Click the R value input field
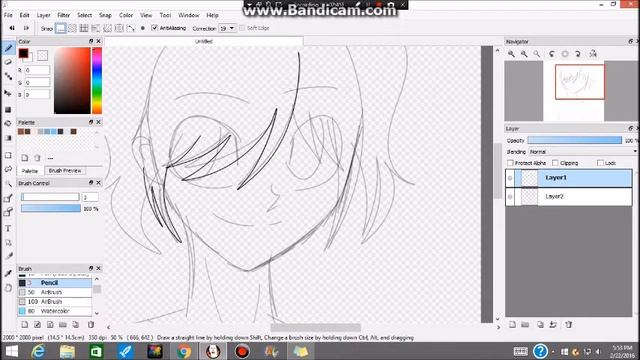The height and width of the screenshot is (360, 640). (37, 70)
